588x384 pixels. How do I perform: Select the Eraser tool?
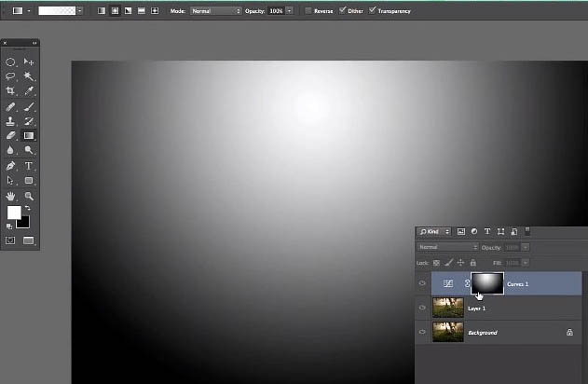point(10,135)
